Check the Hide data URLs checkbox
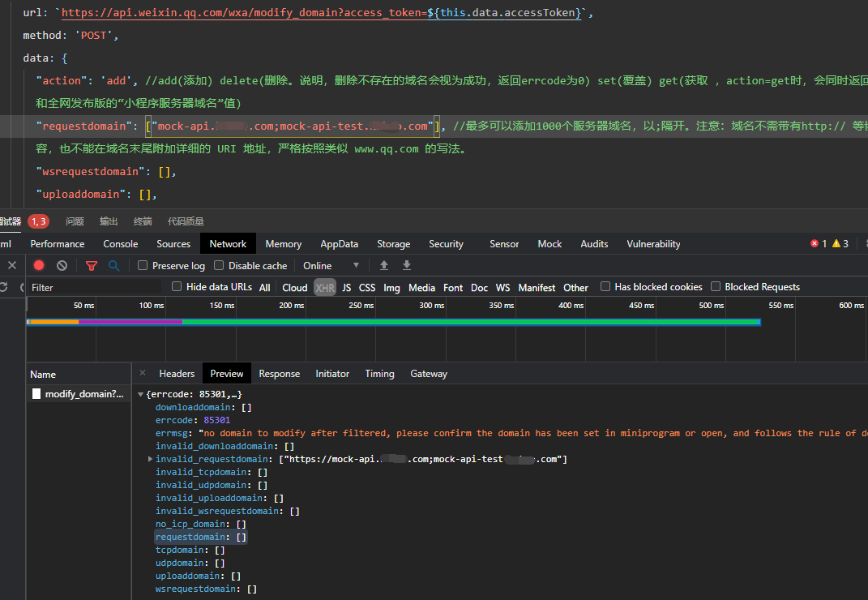 [x=177, y=286]
